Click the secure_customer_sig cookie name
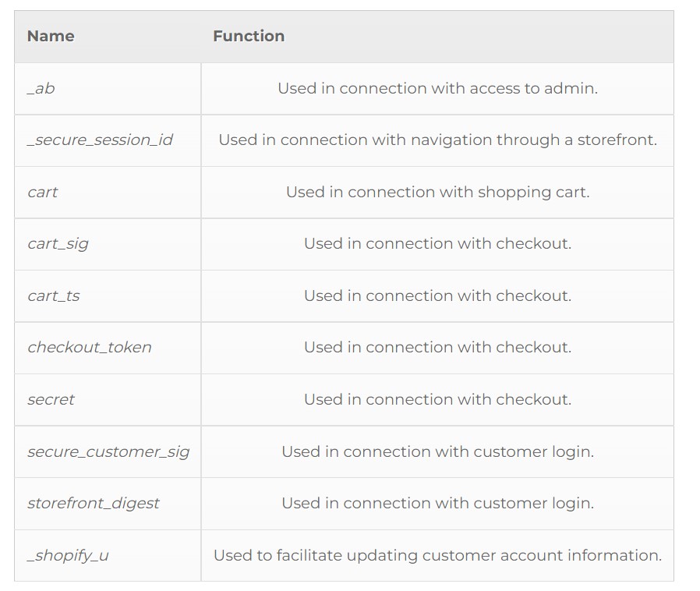Screen dimensions: 700x591 coord(108,451)
